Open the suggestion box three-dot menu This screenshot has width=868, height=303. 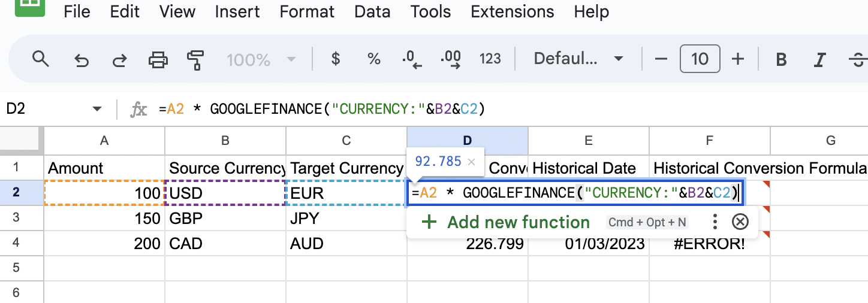coord(715,222)
